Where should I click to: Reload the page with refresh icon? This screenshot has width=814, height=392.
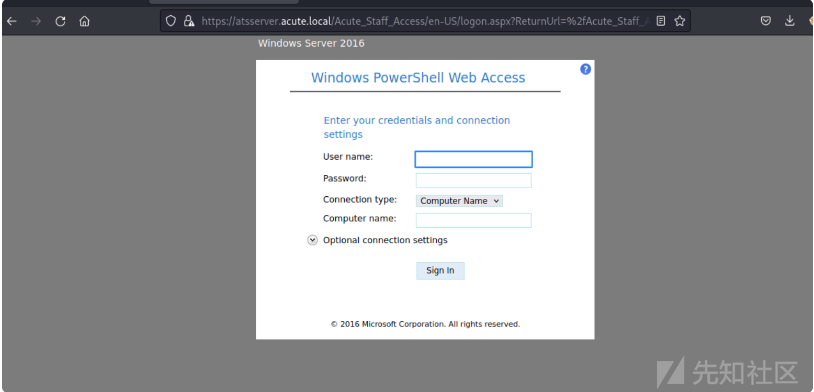coord(60,21)
